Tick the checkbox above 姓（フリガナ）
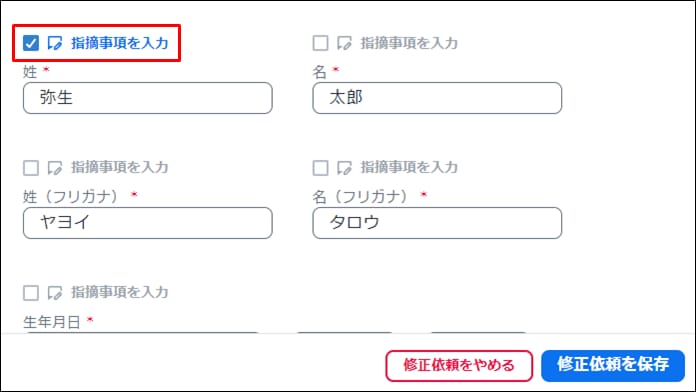The height and width of the screenshot is (392, 696). click(x=31, y=168)
